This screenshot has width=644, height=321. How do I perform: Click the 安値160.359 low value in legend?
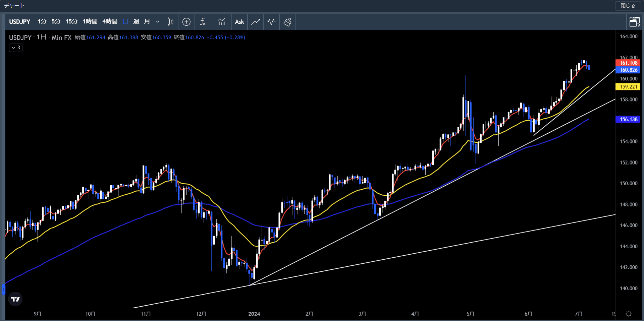[156, 38]
